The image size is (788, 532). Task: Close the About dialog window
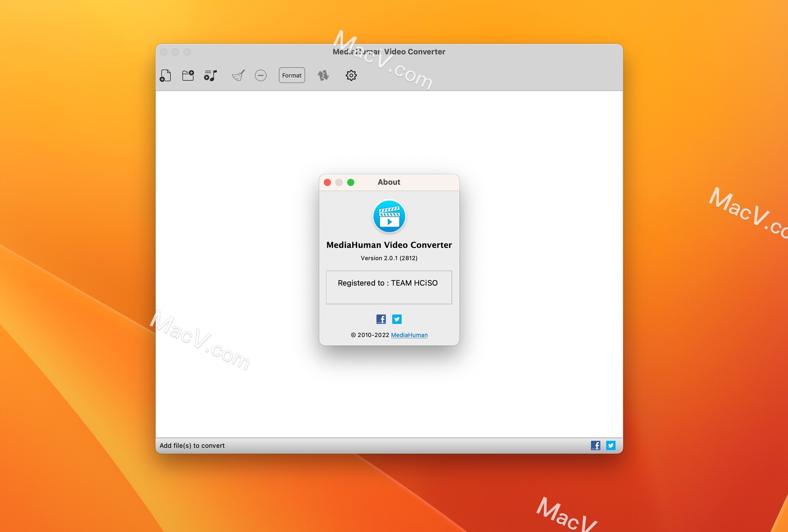327,182
